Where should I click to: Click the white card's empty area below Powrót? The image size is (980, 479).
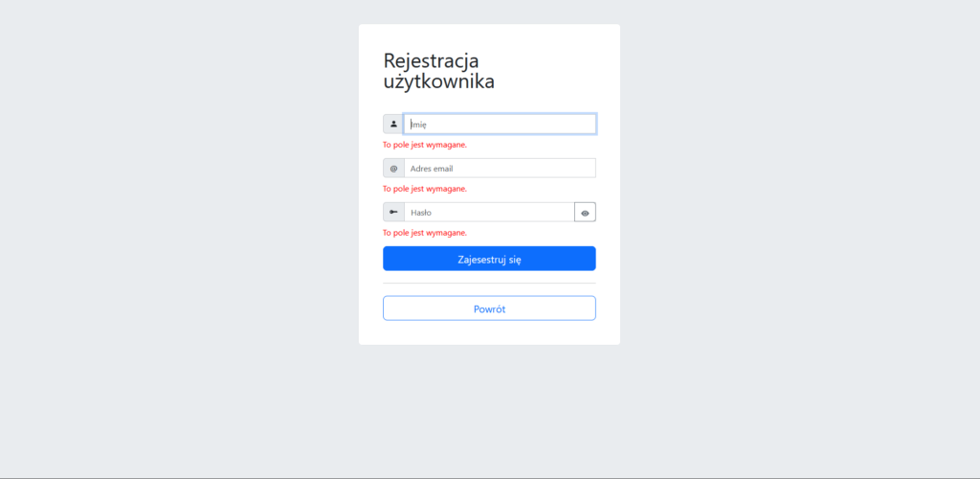489,333
